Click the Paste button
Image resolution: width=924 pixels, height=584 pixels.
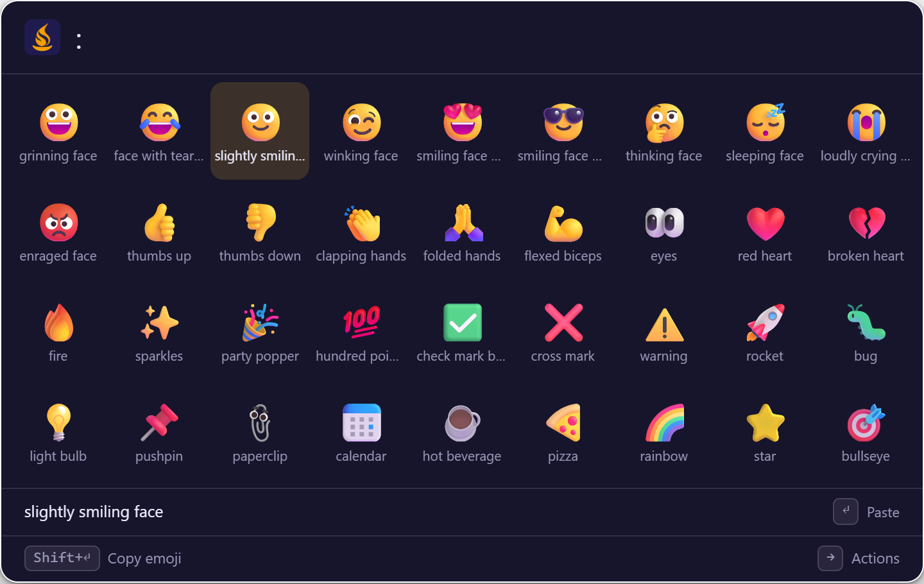[x=866, y=512]
